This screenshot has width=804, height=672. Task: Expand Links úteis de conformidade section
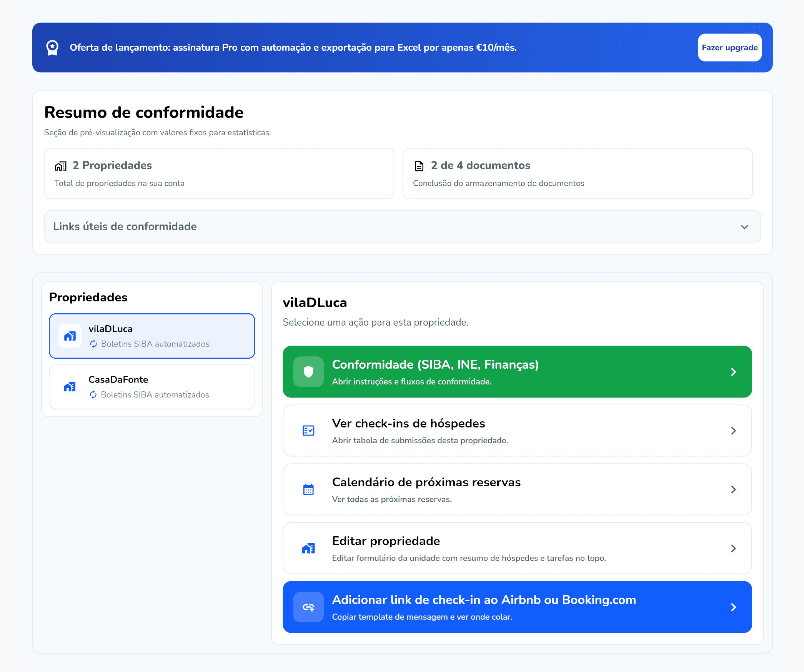[402, 227]
